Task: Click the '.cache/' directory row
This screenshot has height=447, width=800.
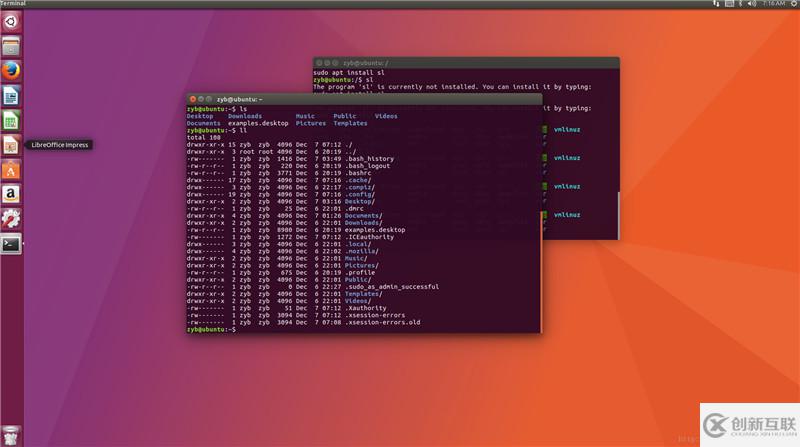Action: [x=279, y=181]
